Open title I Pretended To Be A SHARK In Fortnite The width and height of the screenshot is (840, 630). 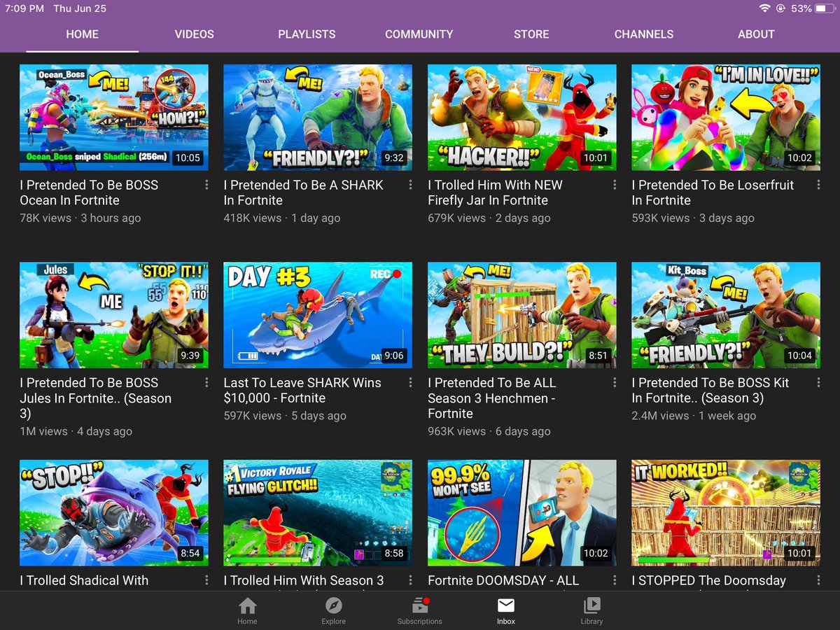pos(303,192)
